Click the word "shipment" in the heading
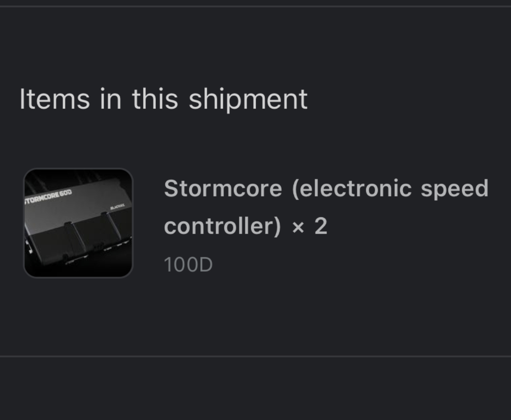Screen dimensions: 511x420 pyautogui.click(x=248, y=99)
